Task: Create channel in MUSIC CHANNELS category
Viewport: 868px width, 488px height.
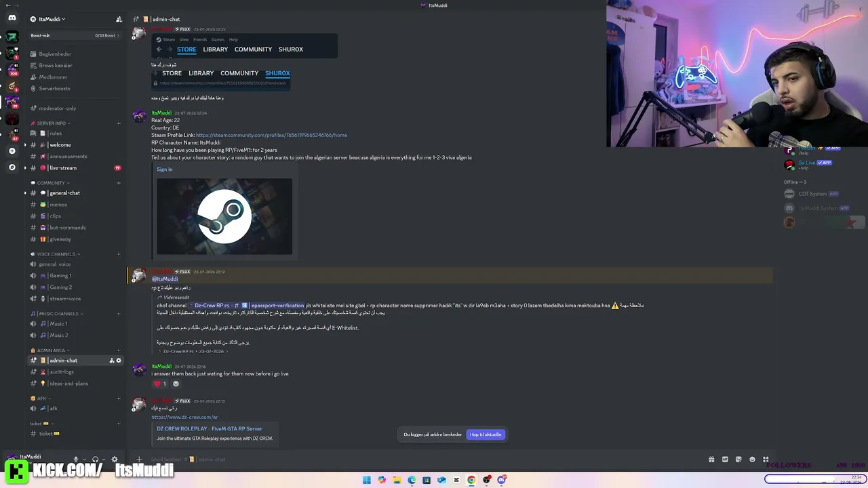Action: pos(119,314)
